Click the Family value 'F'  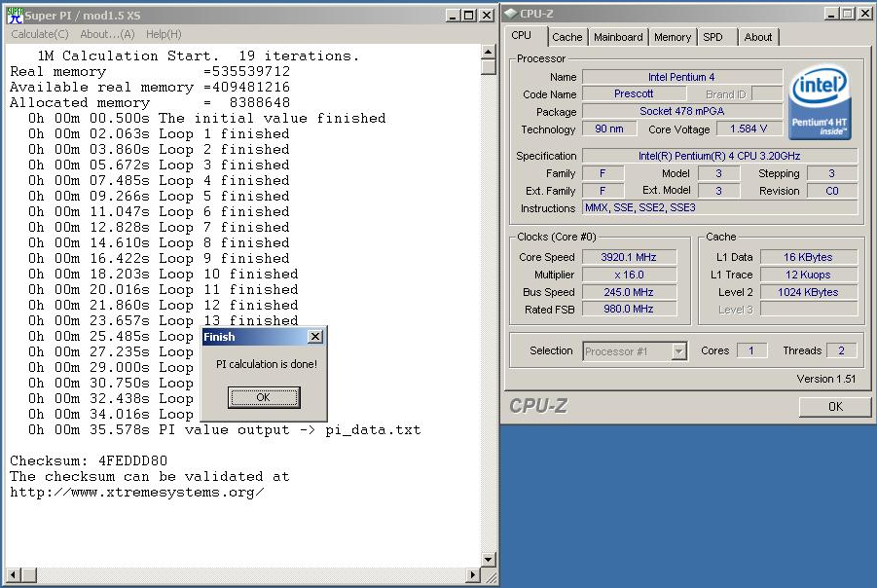[603, 173]
